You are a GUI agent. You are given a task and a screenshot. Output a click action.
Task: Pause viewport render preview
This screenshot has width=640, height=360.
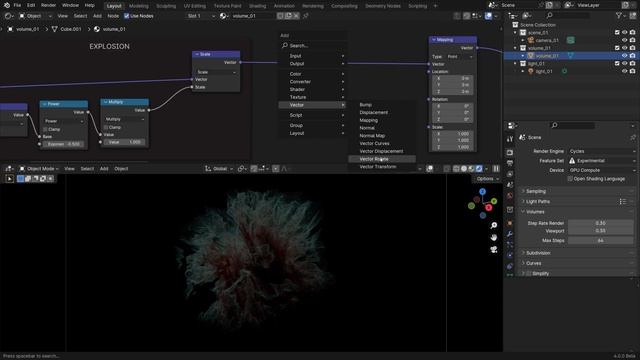point(496,169)
